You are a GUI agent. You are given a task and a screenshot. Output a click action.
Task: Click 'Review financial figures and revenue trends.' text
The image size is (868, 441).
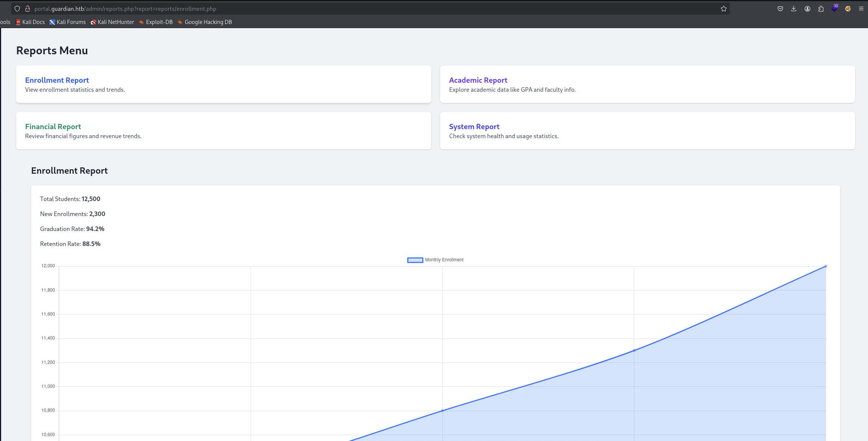point(83,136)
